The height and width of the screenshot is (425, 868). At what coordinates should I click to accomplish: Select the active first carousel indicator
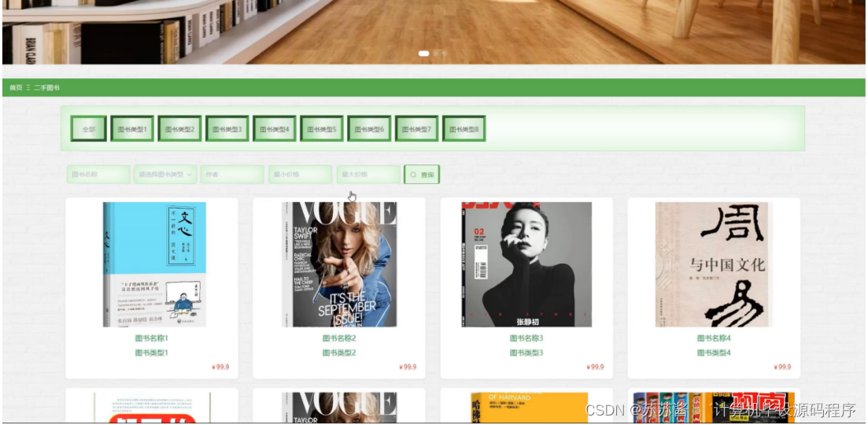424,54
